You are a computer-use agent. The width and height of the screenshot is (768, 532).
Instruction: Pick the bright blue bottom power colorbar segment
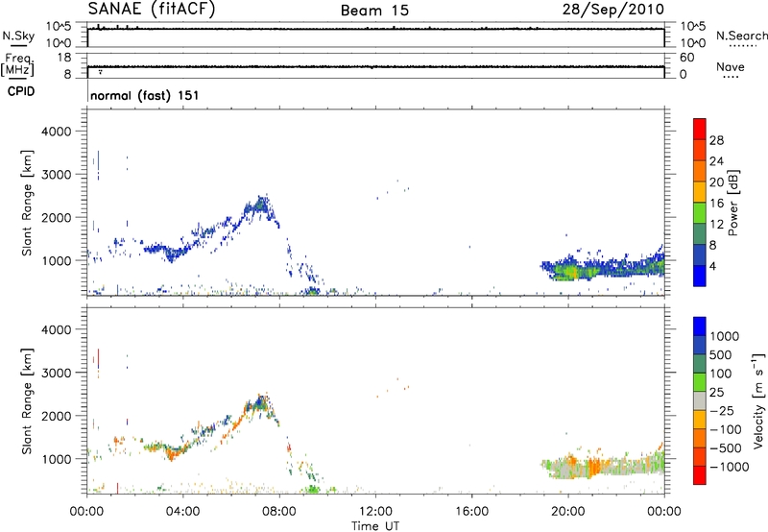[700, 276]
